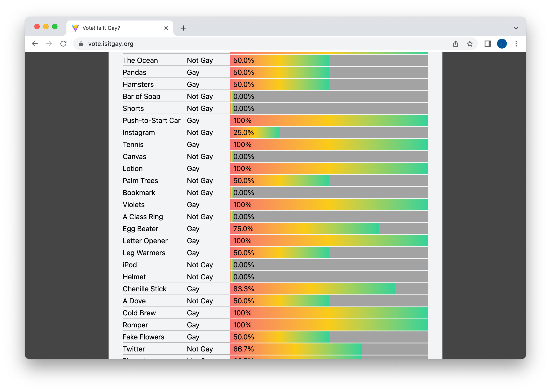
Task: Click 'Not Gay' verdict for Bookmark
Action: tap(200, 193)
